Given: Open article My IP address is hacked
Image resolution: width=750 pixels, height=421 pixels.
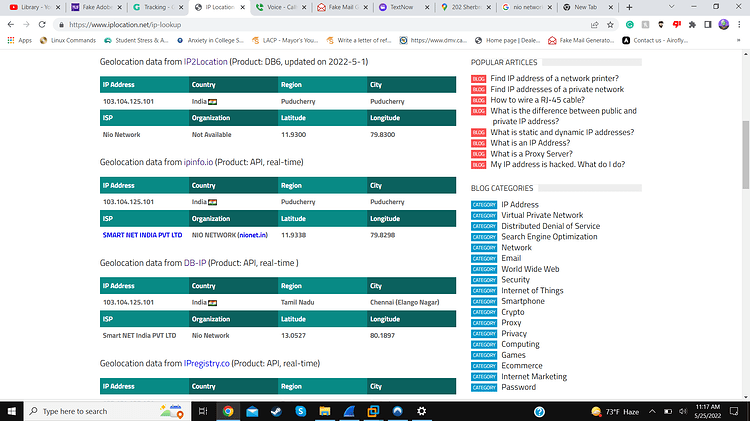Looking at the screenshot, I should pos(557,165).
